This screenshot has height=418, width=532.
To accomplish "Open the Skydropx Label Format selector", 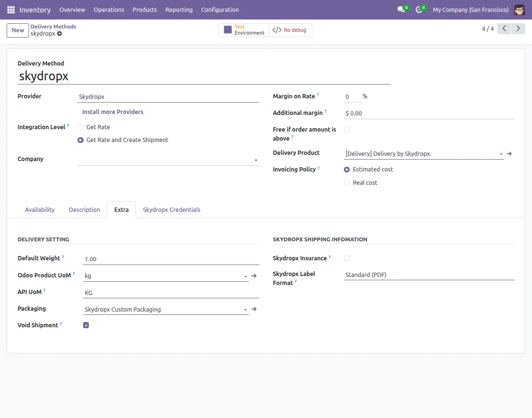I will (x=428, y=275).
